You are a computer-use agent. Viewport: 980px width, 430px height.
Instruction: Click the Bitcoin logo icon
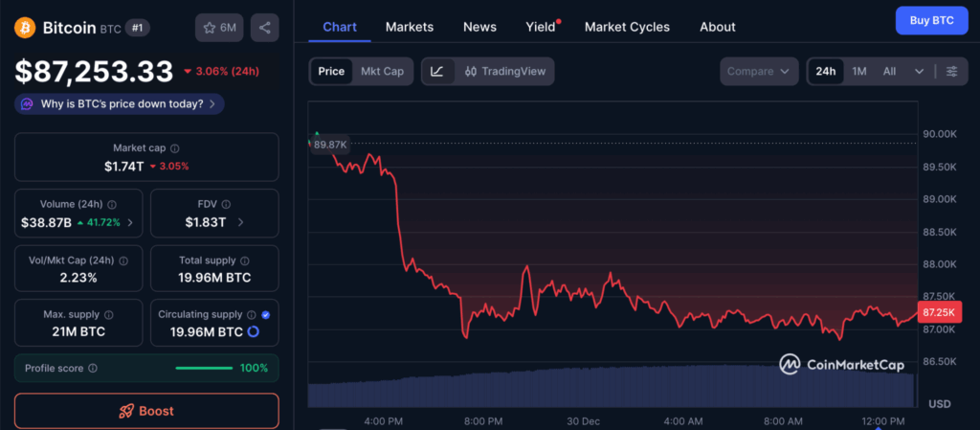coord(25,28)
